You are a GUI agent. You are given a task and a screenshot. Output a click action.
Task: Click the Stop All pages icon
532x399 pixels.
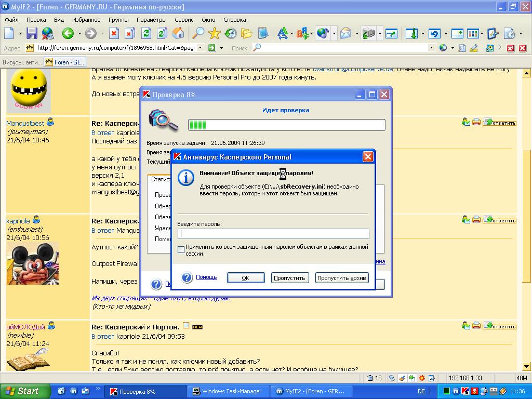tap(129, 33)
